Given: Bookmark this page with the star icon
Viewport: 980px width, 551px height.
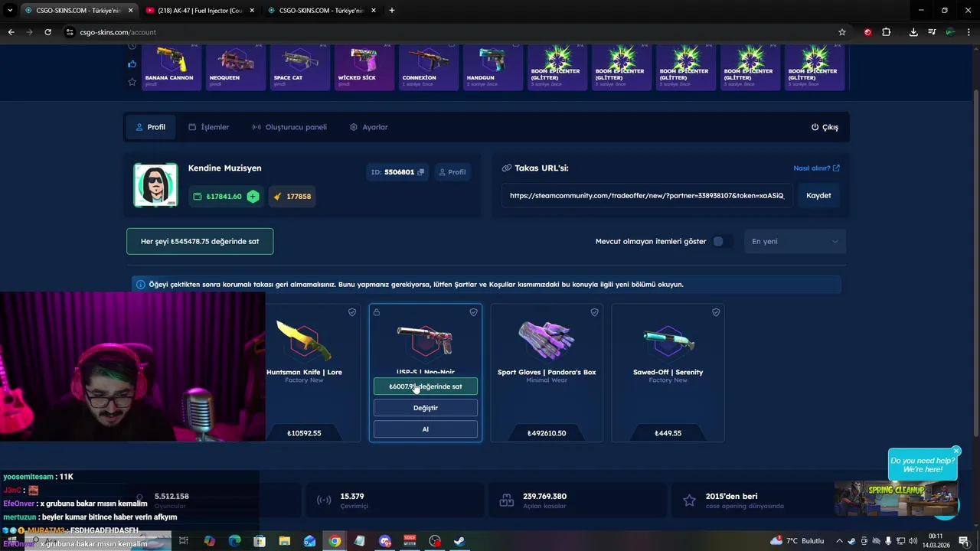Looking at the screenshot, I should 842,32.
